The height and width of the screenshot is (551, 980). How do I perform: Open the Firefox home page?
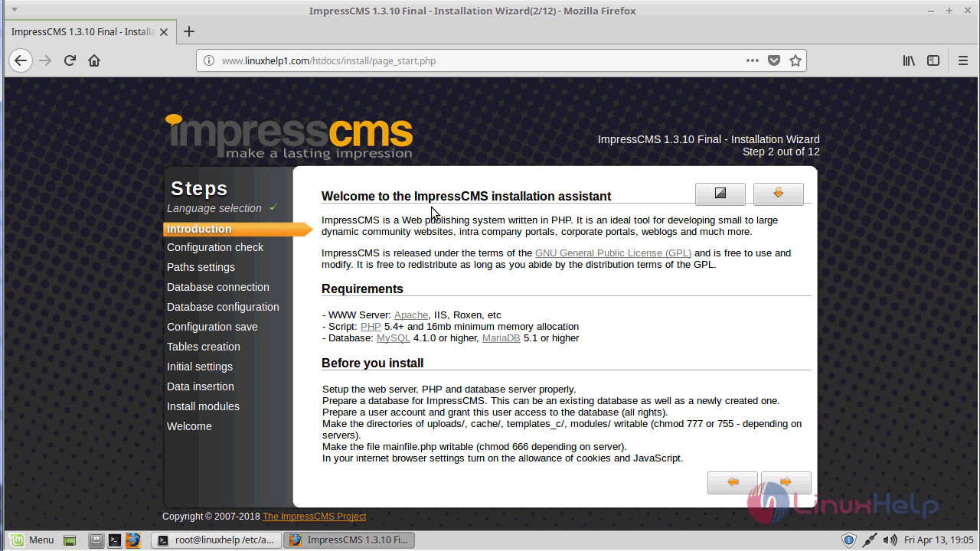[x=94, y=60]
